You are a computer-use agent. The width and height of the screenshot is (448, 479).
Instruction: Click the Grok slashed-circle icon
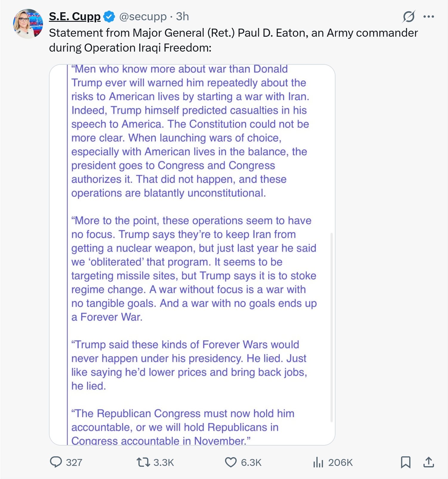pos(409,17)
